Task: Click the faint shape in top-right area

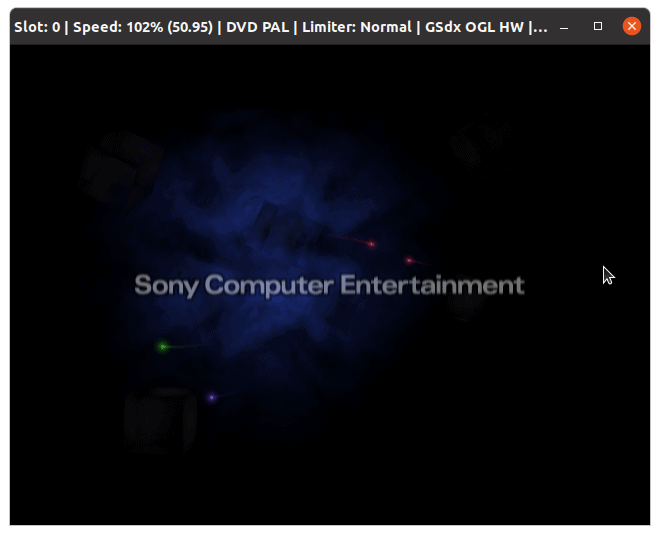Action: coord(482,143)
